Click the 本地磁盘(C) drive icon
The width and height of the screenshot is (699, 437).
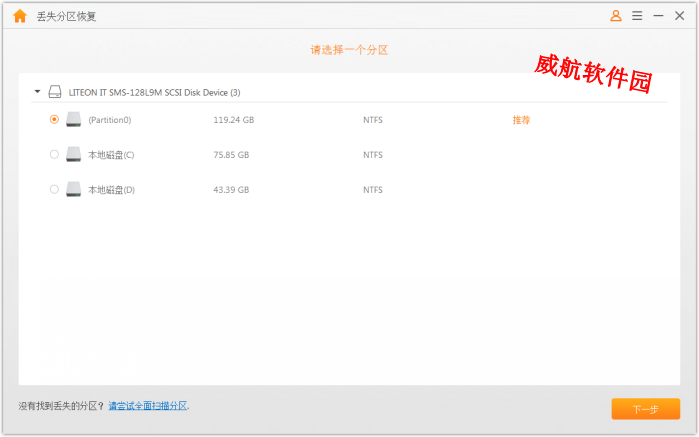(x=74, y=155)
